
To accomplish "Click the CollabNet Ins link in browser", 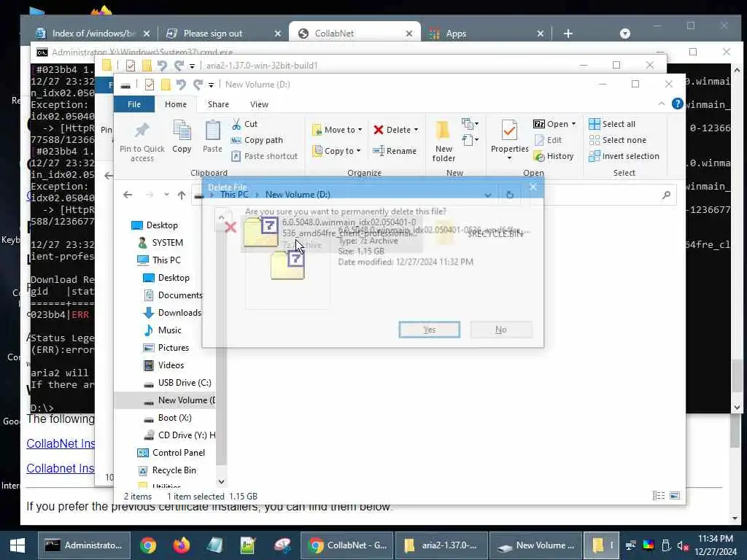I will pos(60,444).
